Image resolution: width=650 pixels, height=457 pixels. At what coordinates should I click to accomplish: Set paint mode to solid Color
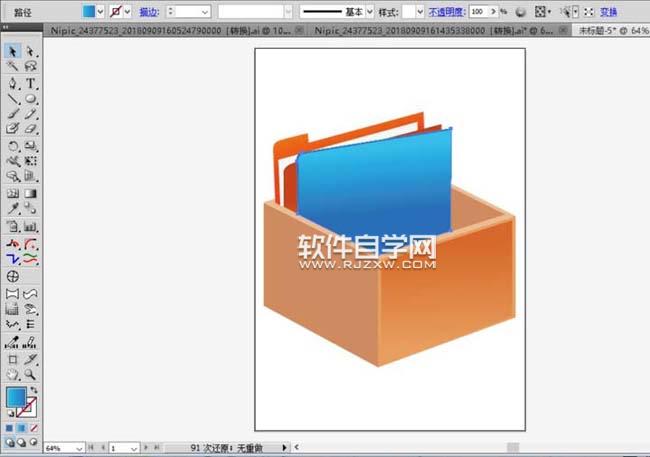pyautogui.click(x=9, y=428)
